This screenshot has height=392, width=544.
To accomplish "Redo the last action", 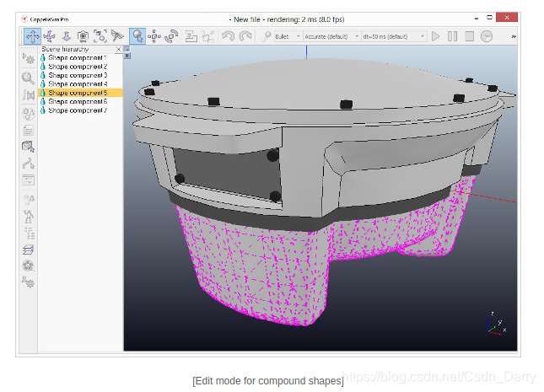I will 245,36.
